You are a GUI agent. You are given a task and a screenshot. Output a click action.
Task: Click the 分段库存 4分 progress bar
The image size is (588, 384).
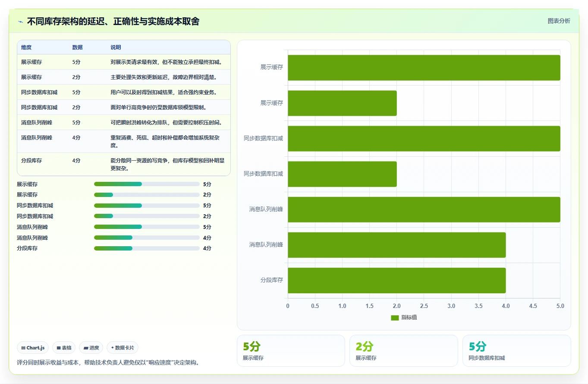pyautogui.click(x=147, y=248)
